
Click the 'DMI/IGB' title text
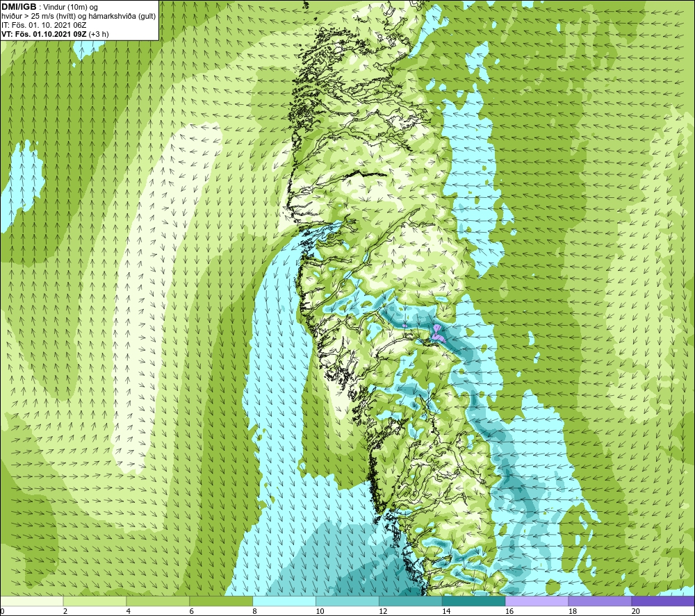19,7
